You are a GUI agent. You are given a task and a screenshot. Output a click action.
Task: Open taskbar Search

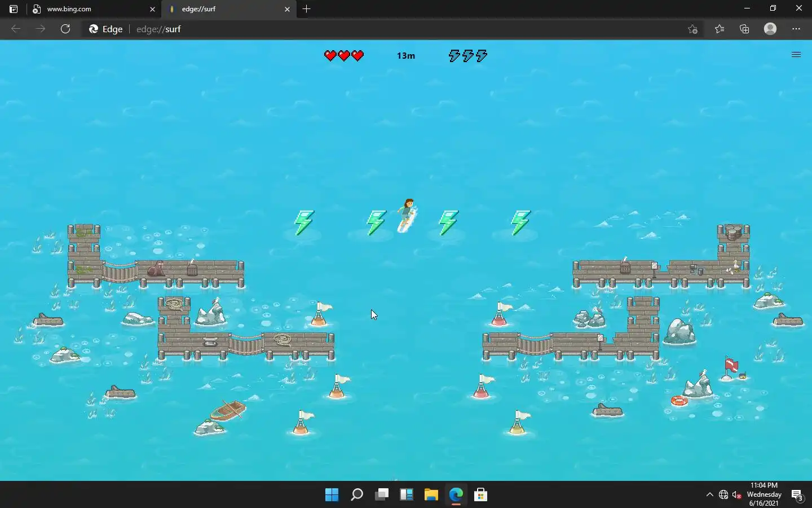357,495
